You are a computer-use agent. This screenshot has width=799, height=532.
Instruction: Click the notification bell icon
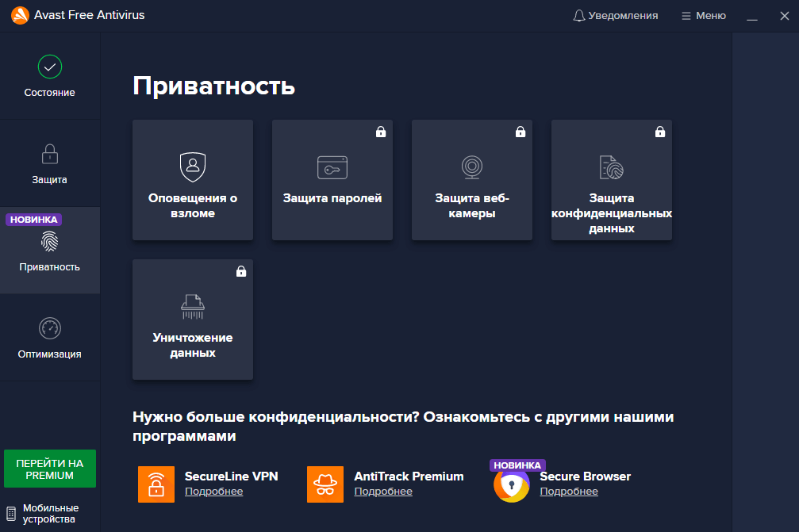[579, 16]
